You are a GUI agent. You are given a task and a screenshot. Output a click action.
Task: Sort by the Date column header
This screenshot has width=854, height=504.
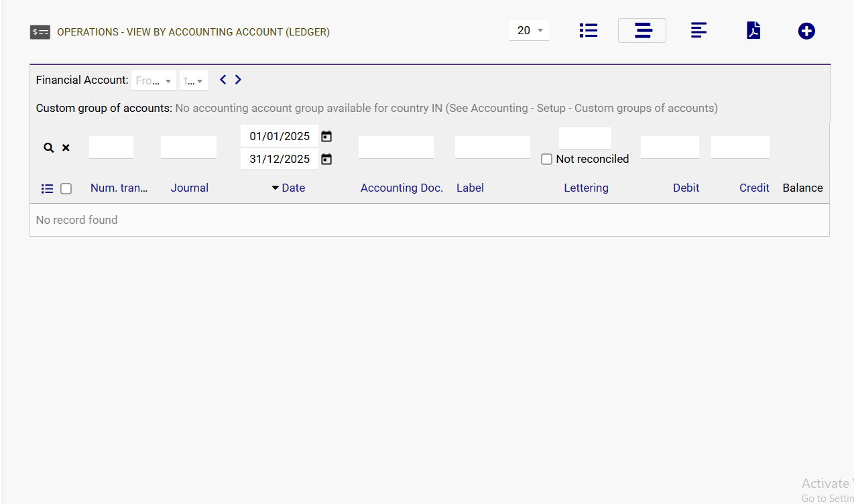[x=293, y=188]
